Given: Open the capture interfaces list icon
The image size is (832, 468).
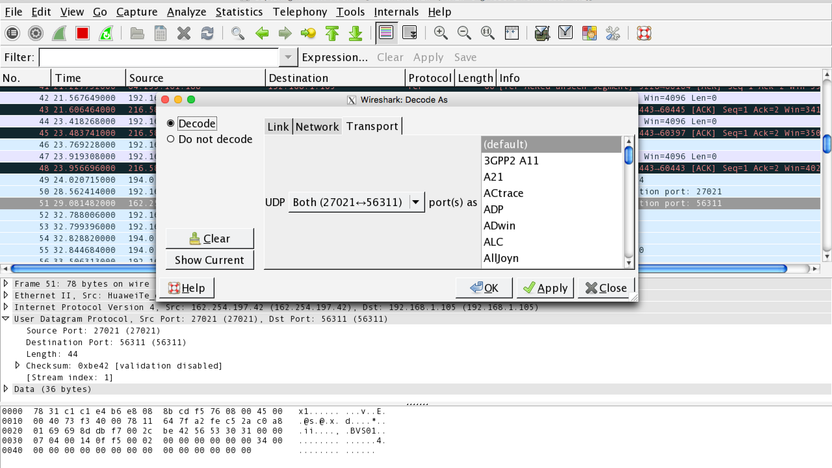Looking at the screenshot, I should point(12,33).
